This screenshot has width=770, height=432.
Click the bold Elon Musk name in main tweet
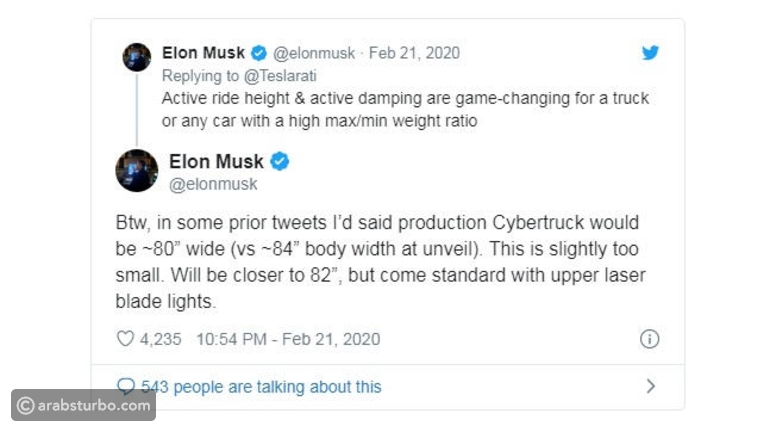click(x=217, y=161)
